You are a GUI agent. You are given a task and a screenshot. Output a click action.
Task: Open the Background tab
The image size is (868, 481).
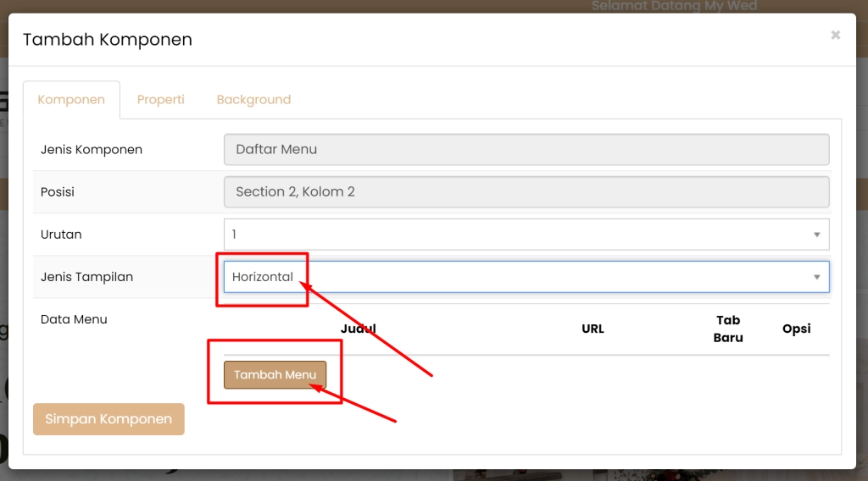pyautogui.click(x=253, y=100)
